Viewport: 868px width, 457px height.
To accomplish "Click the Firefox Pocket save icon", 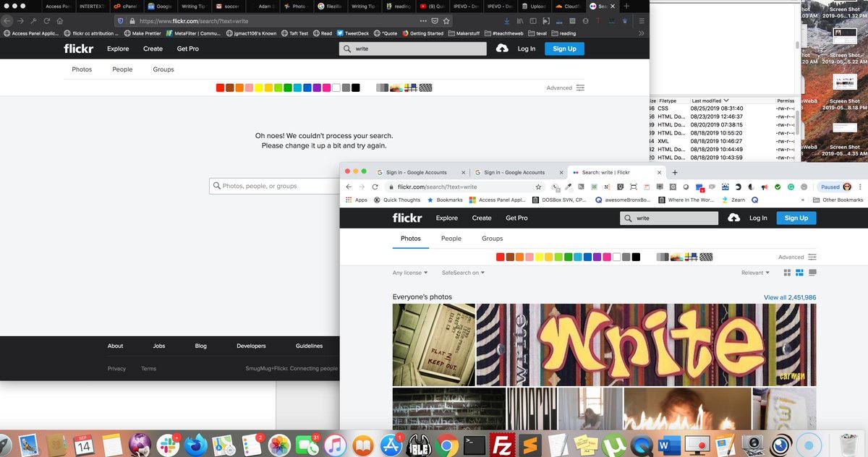I will pos(435,21).
